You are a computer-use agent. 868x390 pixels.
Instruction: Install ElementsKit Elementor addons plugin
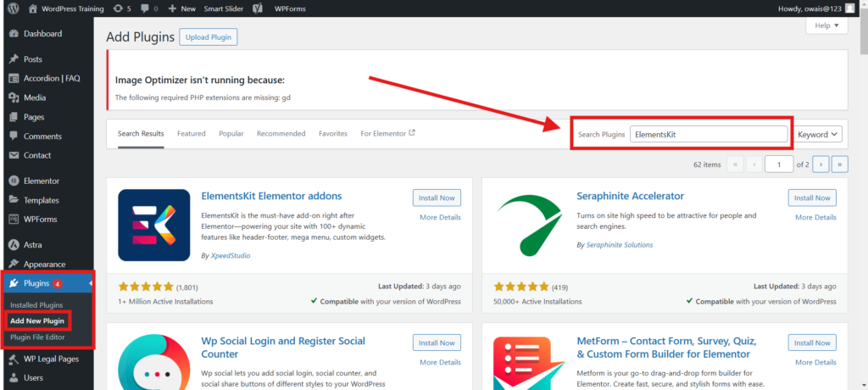point(437,198)
